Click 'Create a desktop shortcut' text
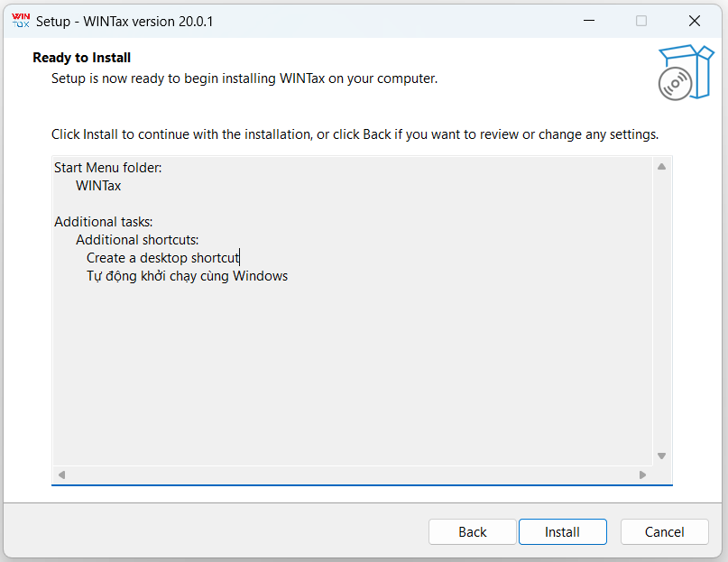 163,258
